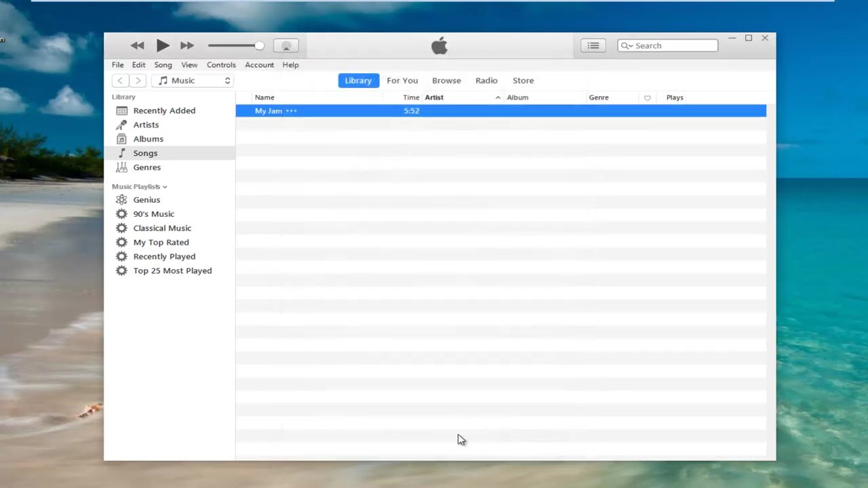
Task: Sort by the Genre column header
Action: (599, 98)
